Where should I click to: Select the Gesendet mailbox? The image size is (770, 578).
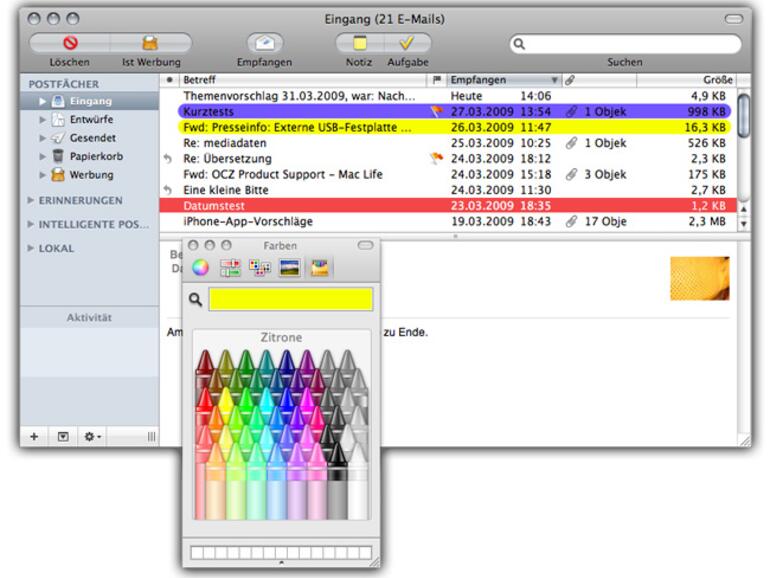pos(90,138)
